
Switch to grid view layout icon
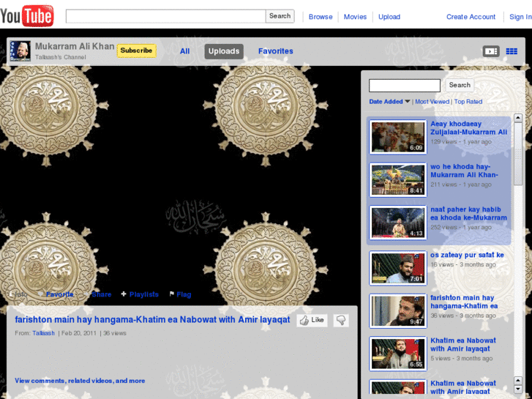click(512, 51)
